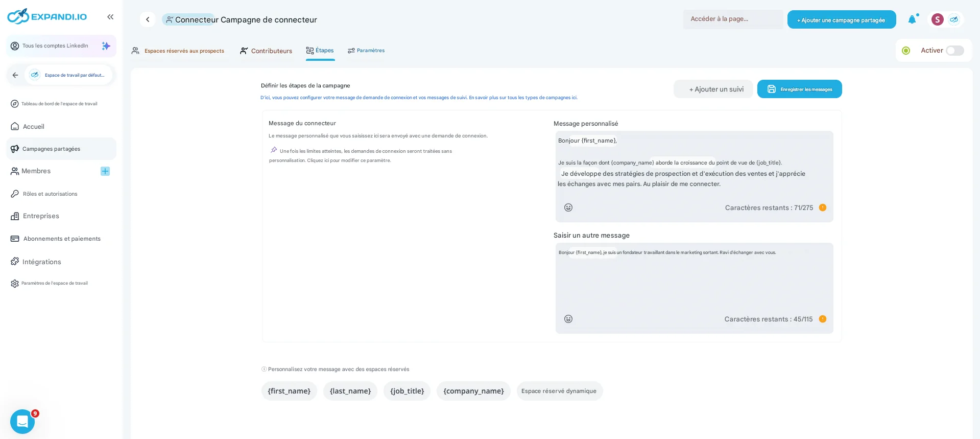Add a member with the plus icon

[x=105, y=171]
